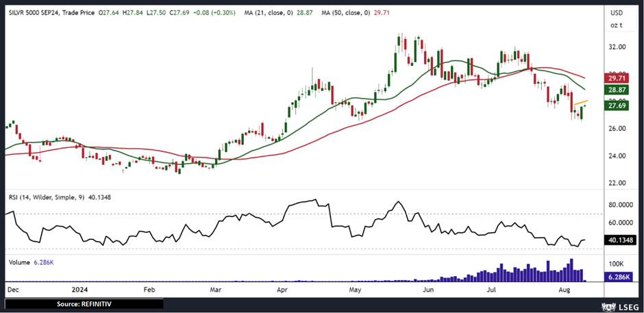Screen dimensions: 644x313
Task: Click the 32.00 price axis label
Action: [x=619, y=47]
